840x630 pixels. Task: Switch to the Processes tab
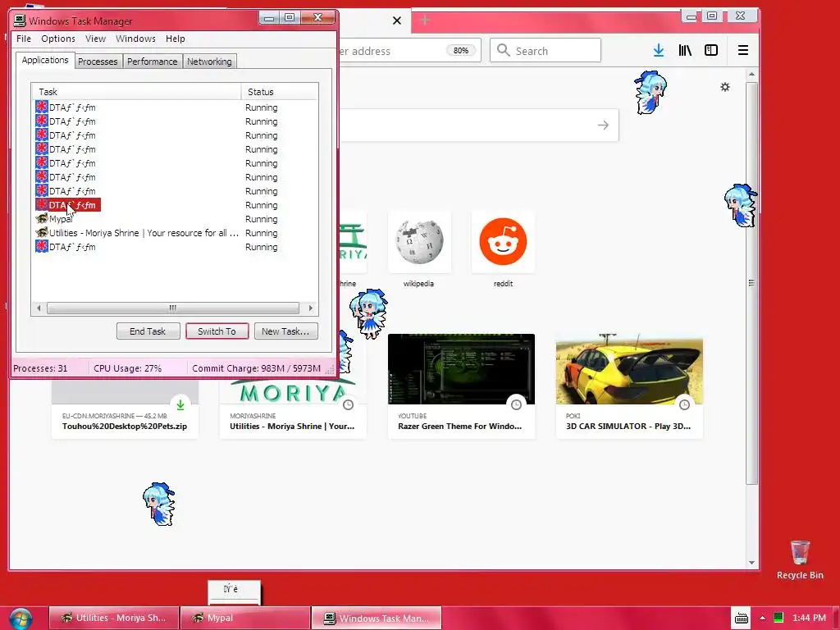point(98,62)
